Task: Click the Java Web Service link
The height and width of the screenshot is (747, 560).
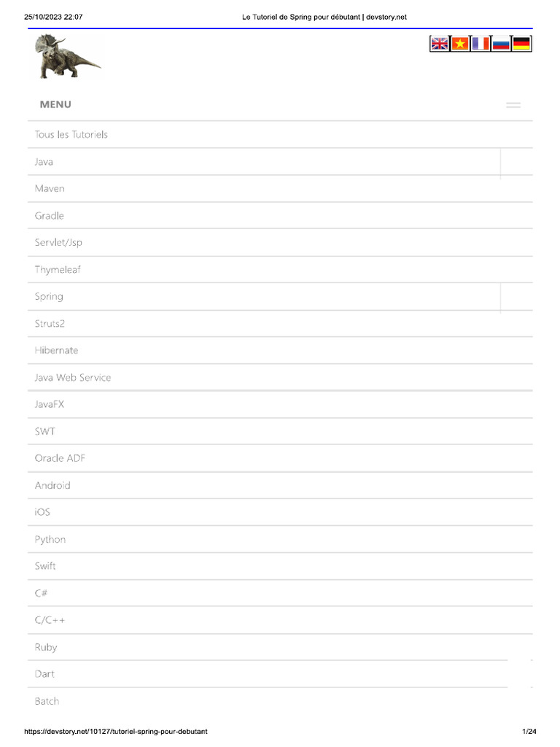Action: pos(280,377)
